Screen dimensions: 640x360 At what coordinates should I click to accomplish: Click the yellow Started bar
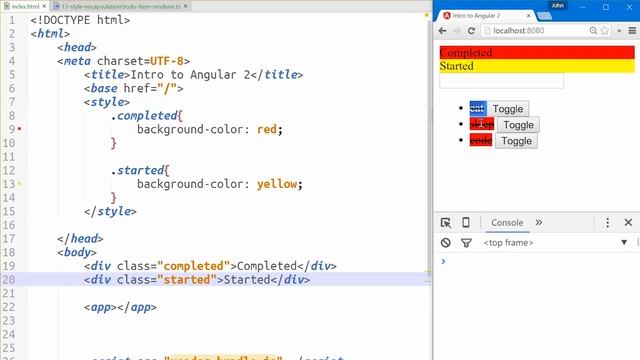point(537,66)
